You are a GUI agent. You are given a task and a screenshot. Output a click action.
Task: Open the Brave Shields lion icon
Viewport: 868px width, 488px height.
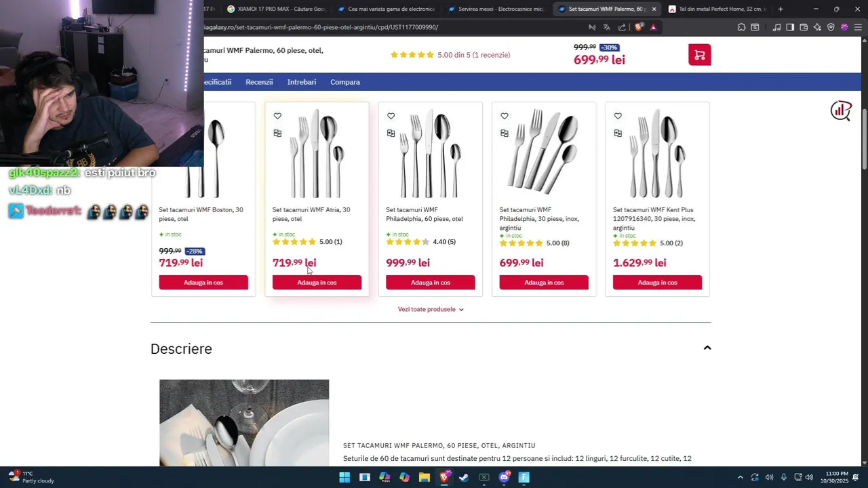[x=638, y=27]
